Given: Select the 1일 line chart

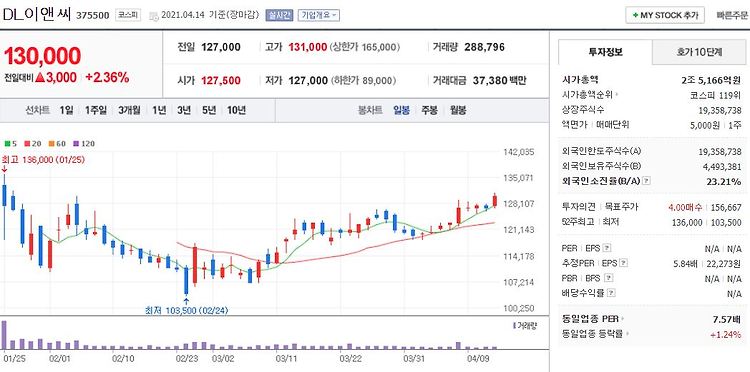Looking at the screenshot, I should 66,110.
